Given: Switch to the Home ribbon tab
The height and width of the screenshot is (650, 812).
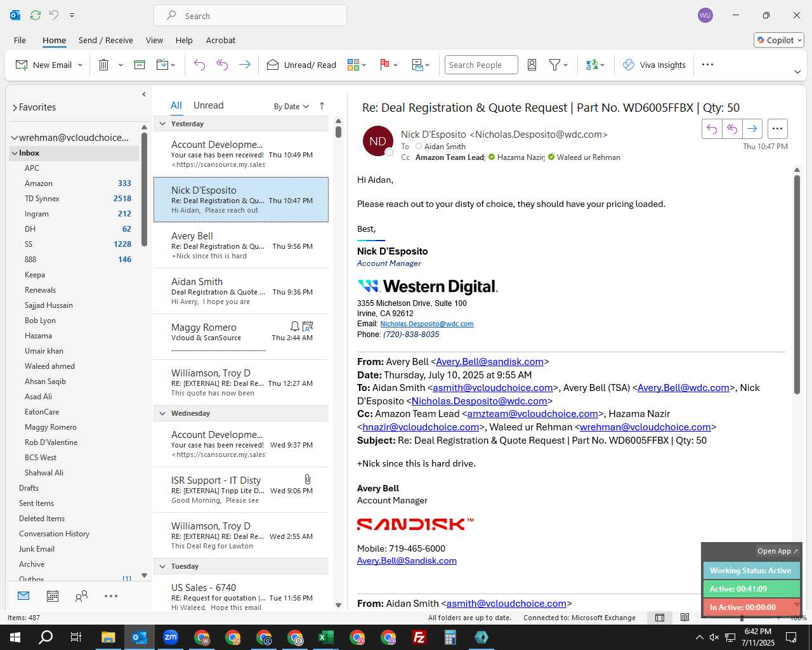Looking at the screenshot, I should coord(54,40).
